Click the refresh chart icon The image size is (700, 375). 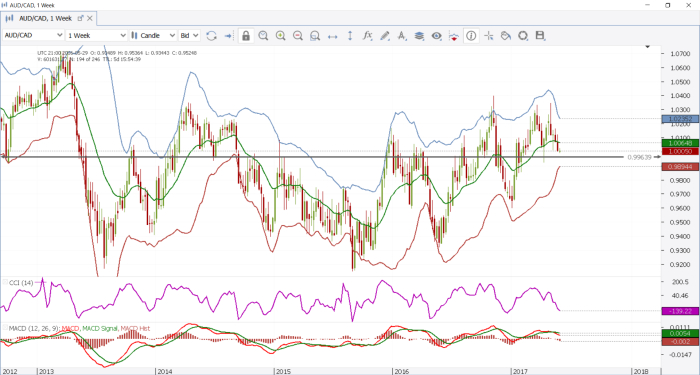(212, 36)
